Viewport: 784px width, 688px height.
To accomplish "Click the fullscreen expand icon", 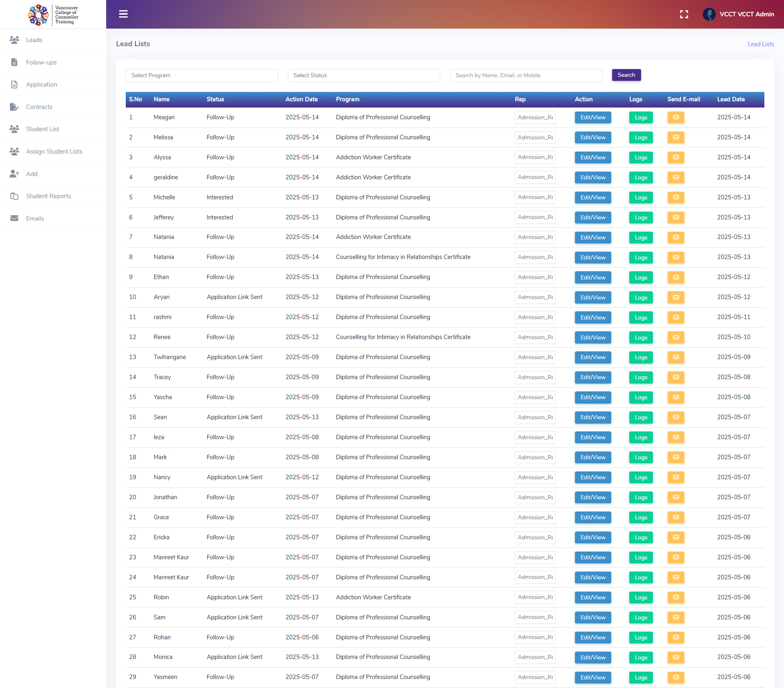I will pos(684,14).
